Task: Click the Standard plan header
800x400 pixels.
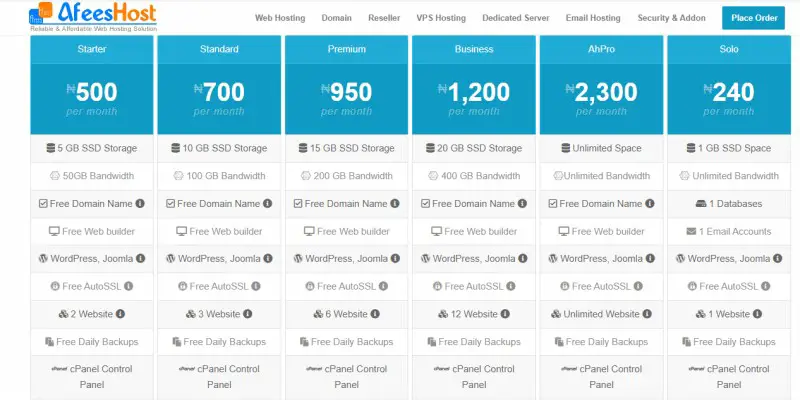Action: pos(219,49)
